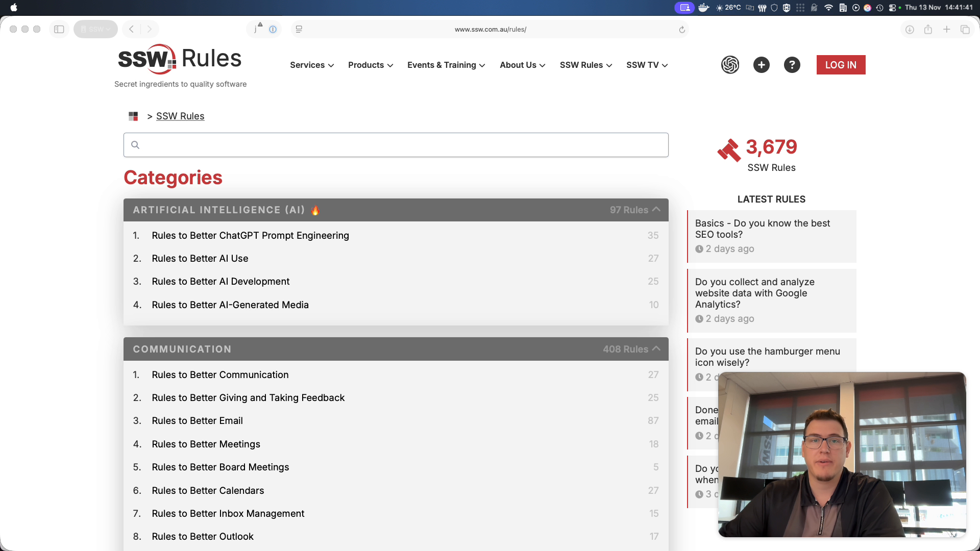980x551 pixels.
Task: Open Rules to Better AI Use
Action: point(200,259)
